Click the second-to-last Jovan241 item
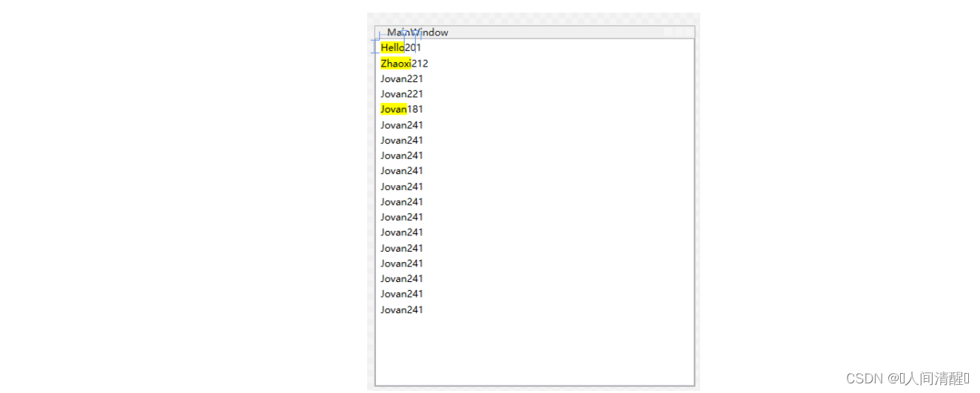 [x=402, y=294]
